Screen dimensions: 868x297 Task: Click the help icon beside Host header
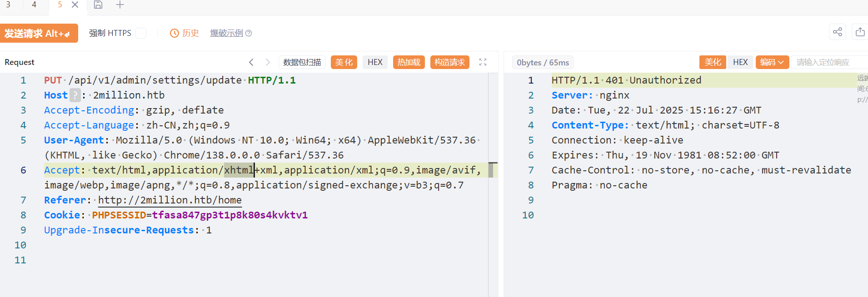coord(75,95)
